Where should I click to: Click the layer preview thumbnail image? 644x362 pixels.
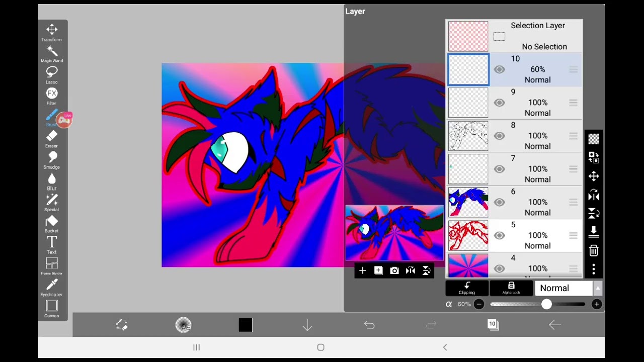coord(394,233)
